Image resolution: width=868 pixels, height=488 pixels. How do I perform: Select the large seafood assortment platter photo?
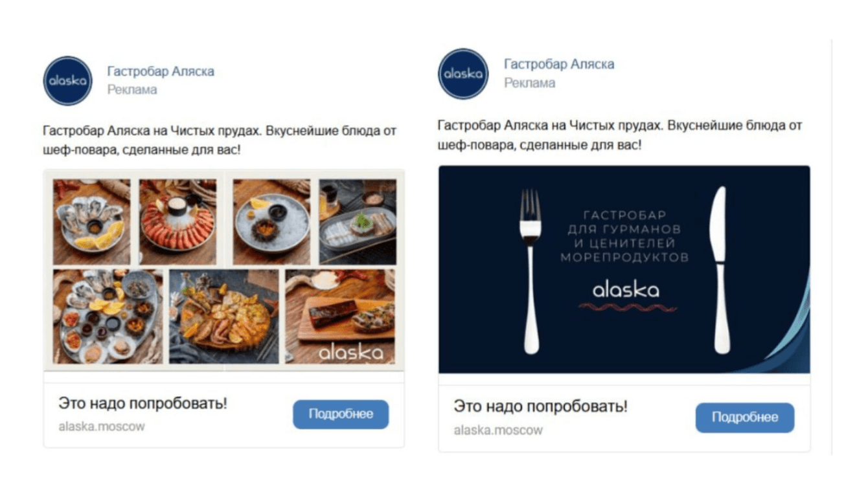pos(108,316)
